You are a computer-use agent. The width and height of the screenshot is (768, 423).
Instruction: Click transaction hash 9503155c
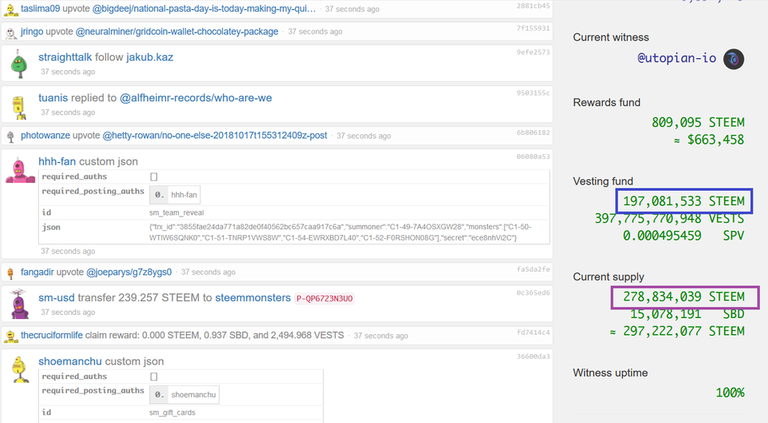[x=533, y=93]
